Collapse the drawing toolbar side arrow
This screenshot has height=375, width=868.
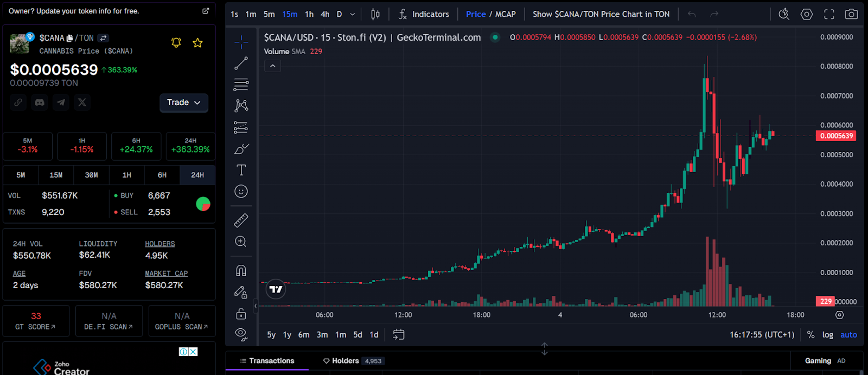(256, 306)
